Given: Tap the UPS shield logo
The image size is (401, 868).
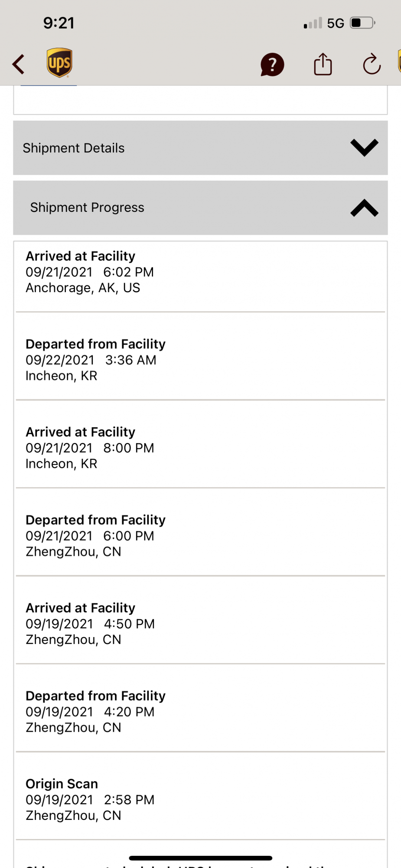Looking at the screenshot, I should (x=59, y=63).
